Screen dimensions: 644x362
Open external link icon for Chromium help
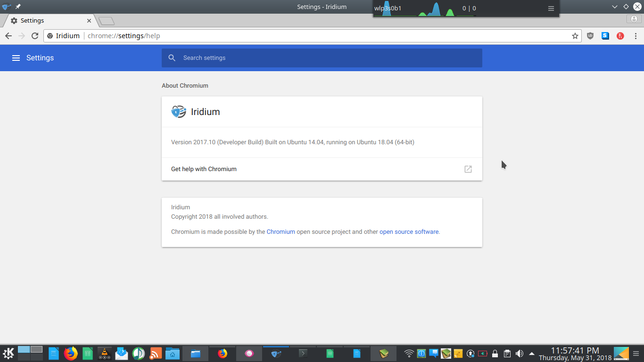click(468, 169)
